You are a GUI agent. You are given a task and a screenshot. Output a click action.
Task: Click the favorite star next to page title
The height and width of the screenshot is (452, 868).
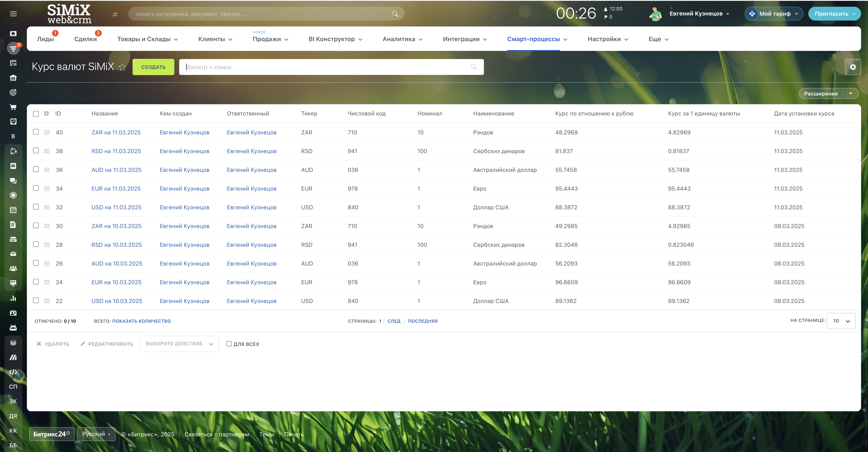point(122,67)
